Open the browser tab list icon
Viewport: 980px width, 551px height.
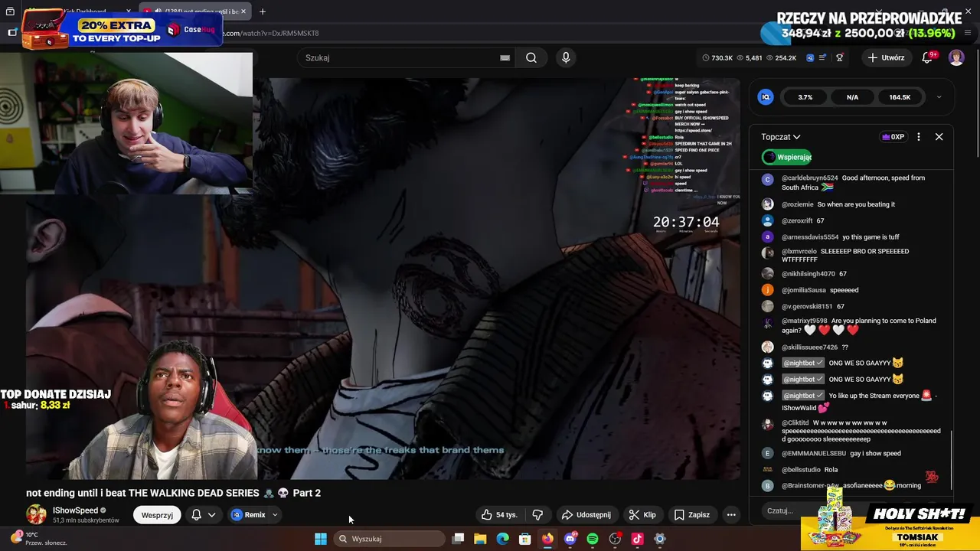(x=10, y=11)
